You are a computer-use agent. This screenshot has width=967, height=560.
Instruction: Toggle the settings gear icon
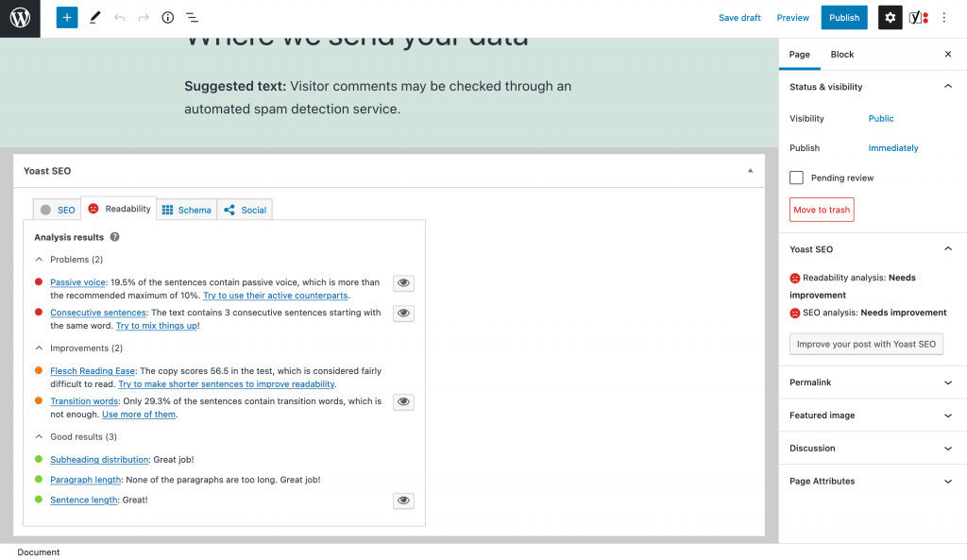click(890, 18)
